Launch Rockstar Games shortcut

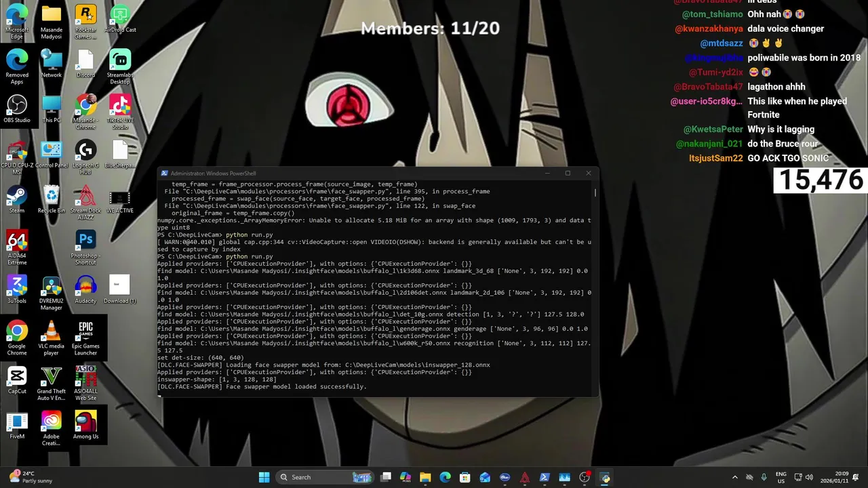coord(85,22)
